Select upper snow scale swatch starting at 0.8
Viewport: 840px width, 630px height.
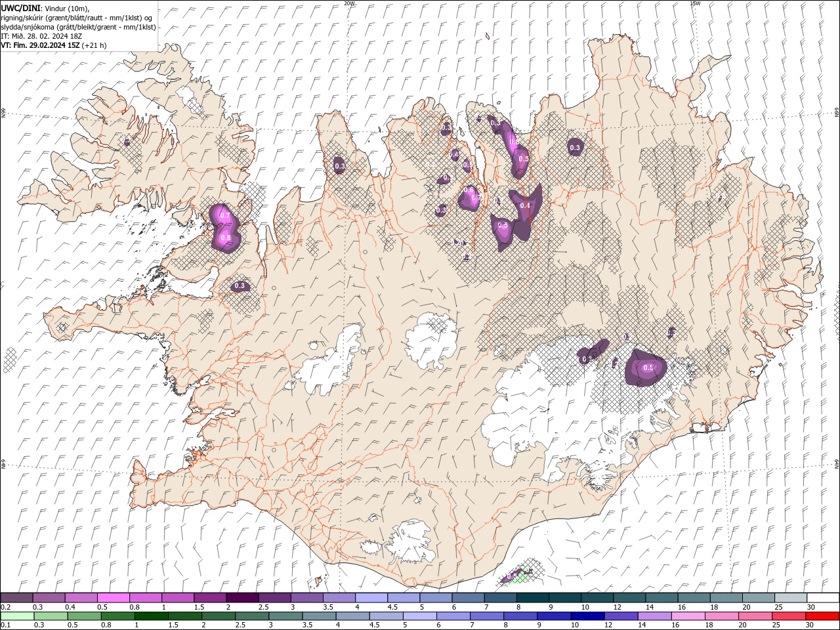[146, 598]
